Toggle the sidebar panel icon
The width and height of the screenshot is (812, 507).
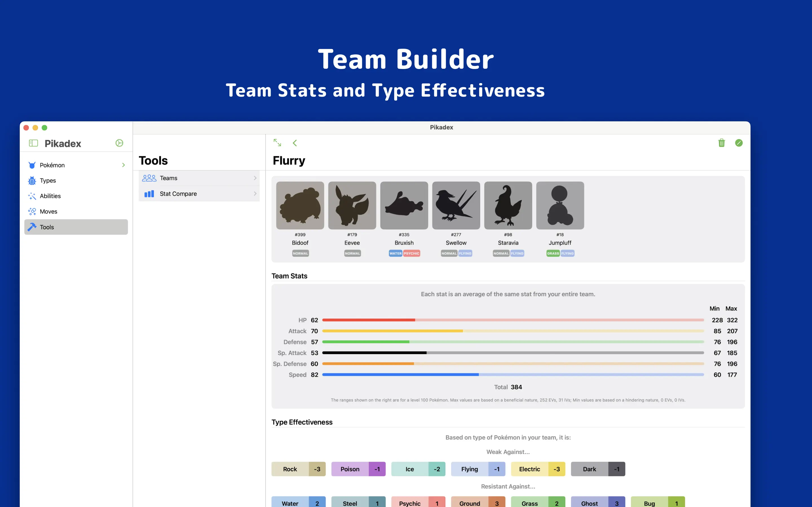[x=33, y=143]
